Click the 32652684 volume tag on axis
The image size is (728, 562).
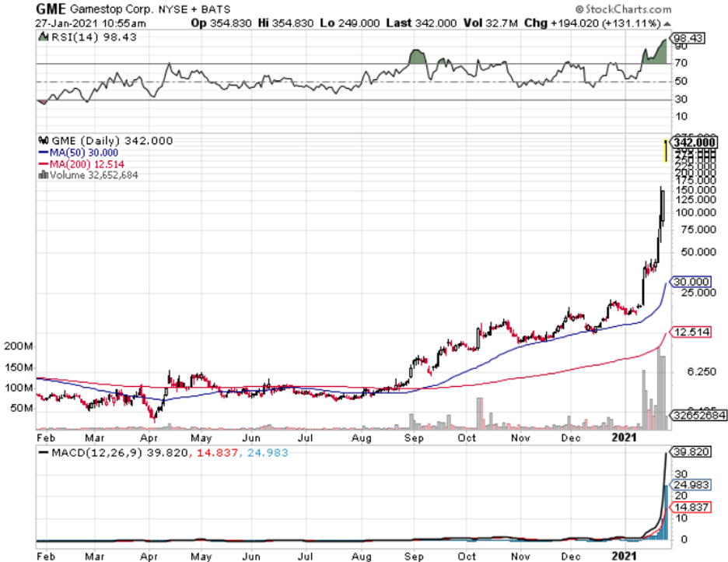[698, 415]
